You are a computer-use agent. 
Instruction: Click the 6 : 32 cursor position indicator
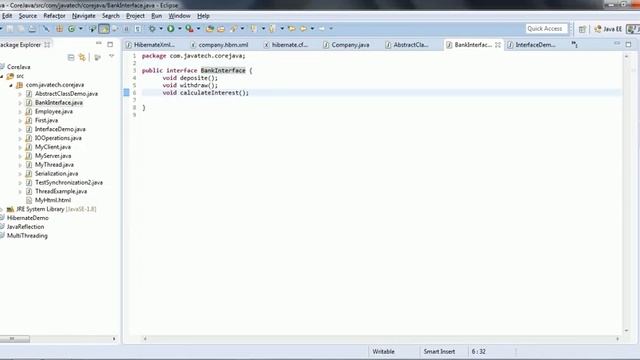tap(478, 351)
